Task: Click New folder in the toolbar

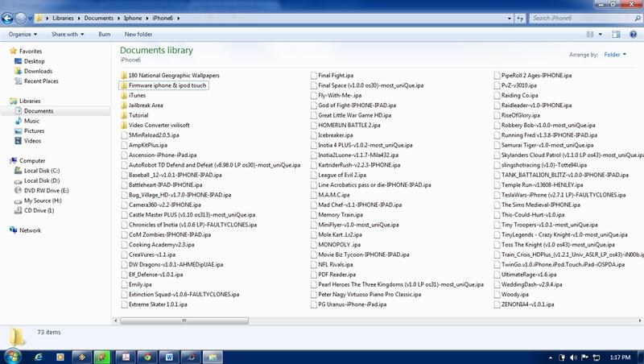Action: tap(138, 34)
